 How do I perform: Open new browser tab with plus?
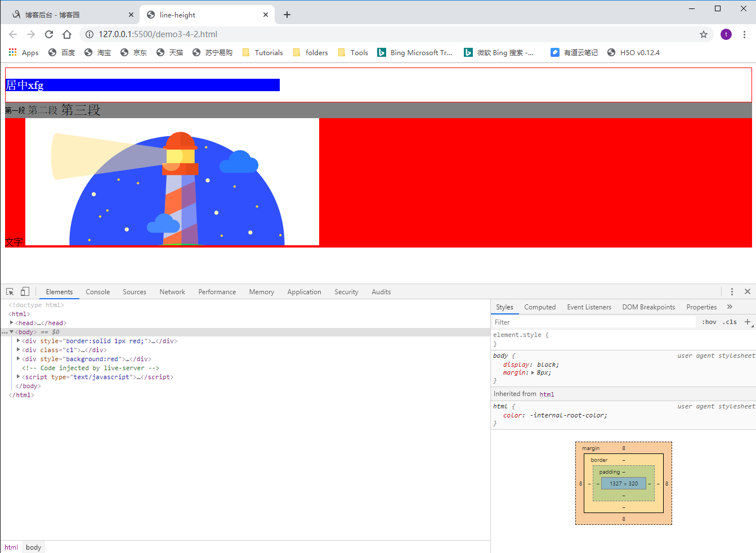287,15
